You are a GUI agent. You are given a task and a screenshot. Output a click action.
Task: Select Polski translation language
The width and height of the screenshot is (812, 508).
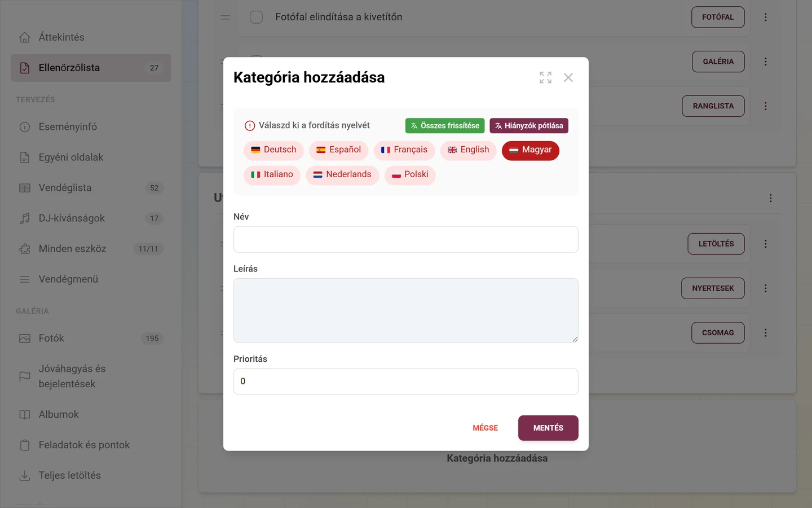point(410,175)
